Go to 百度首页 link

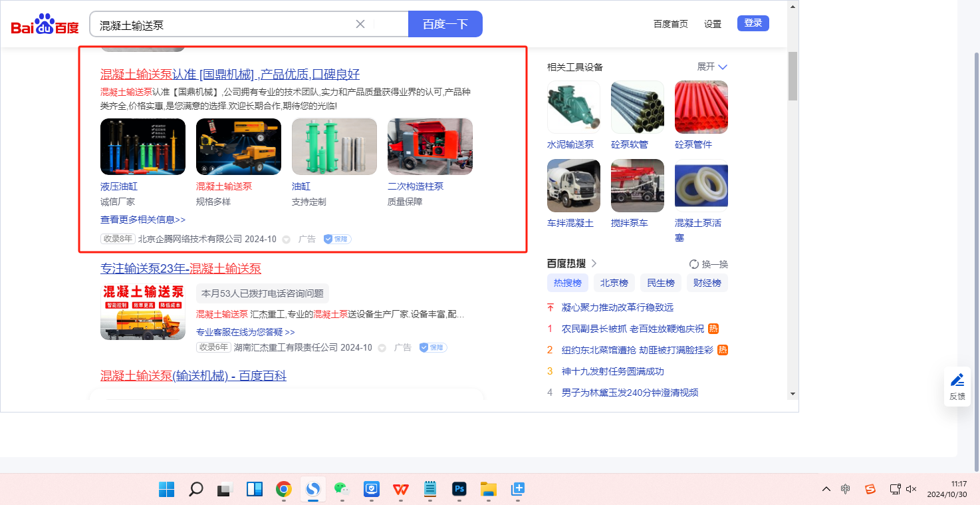click(x=671, y=24)
